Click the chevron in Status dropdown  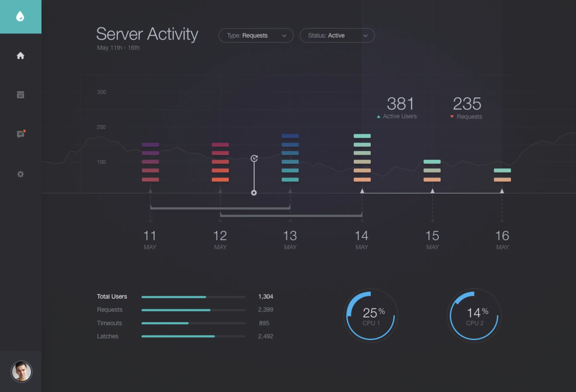click(365, 36)
